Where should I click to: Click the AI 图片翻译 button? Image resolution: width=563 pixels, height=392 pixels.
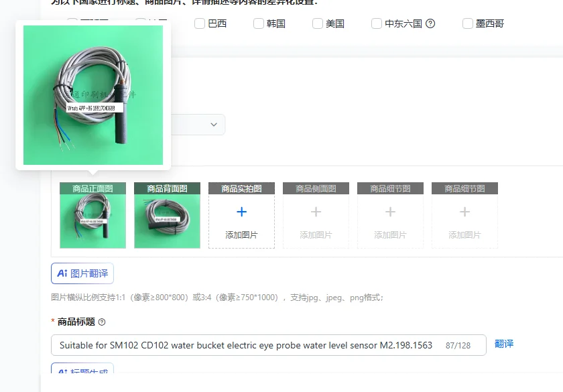coord(82,273)
